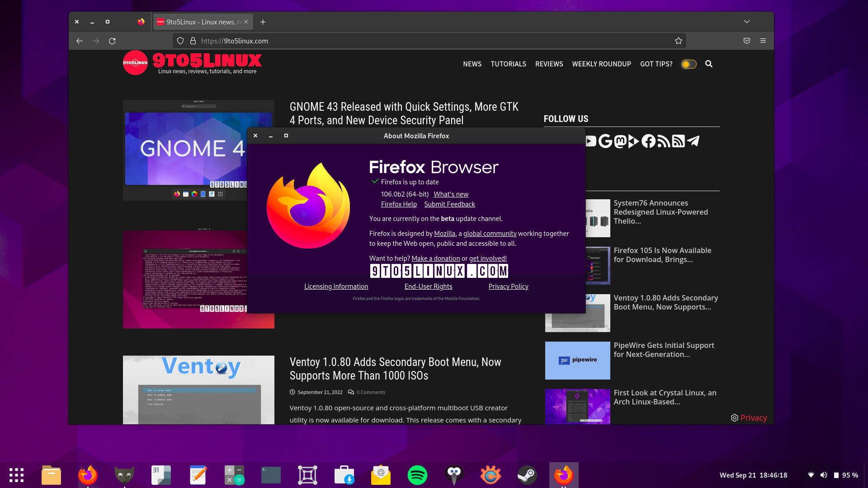
Task: Launch the Files folder from the dock
Action: [x=51, y=475]
